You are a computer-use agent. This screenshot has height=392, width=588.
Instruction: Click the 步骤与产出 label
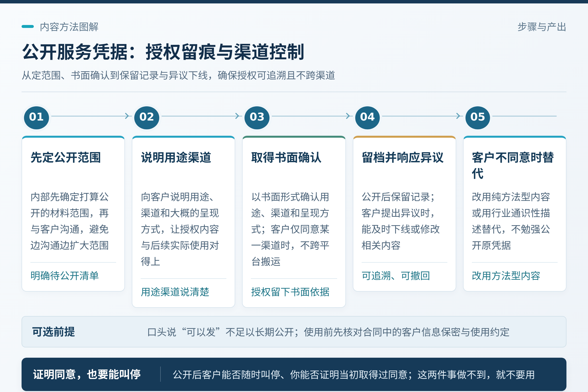coord(542,27)
